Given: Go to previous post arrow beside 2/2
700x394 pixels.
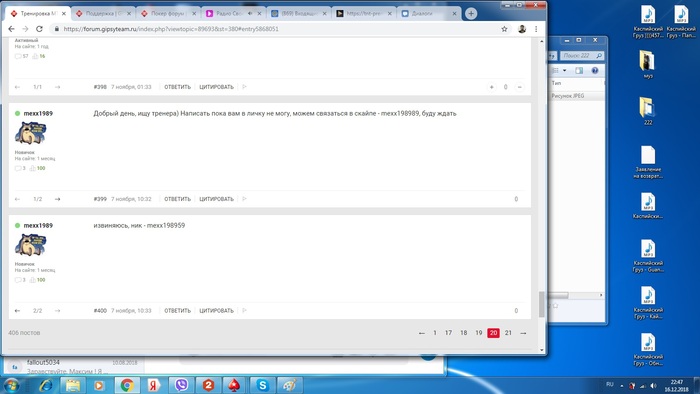Looking at the screenshot, I should coord(17,311).
